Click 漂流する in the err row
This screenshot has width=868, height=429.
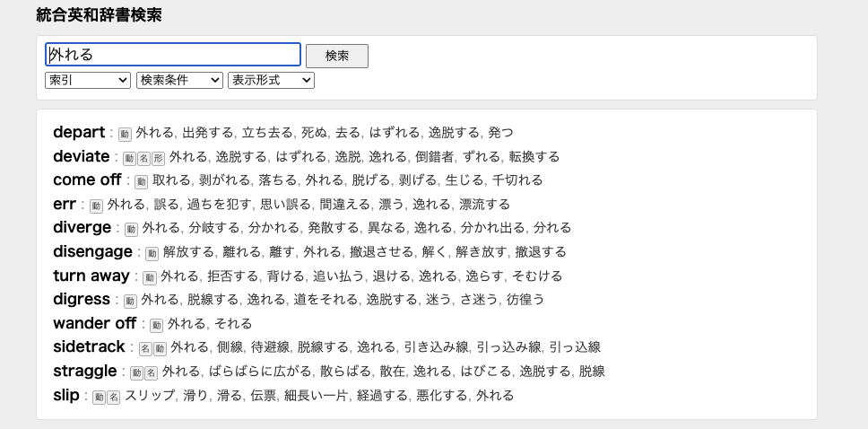click(x=484, y=204)
